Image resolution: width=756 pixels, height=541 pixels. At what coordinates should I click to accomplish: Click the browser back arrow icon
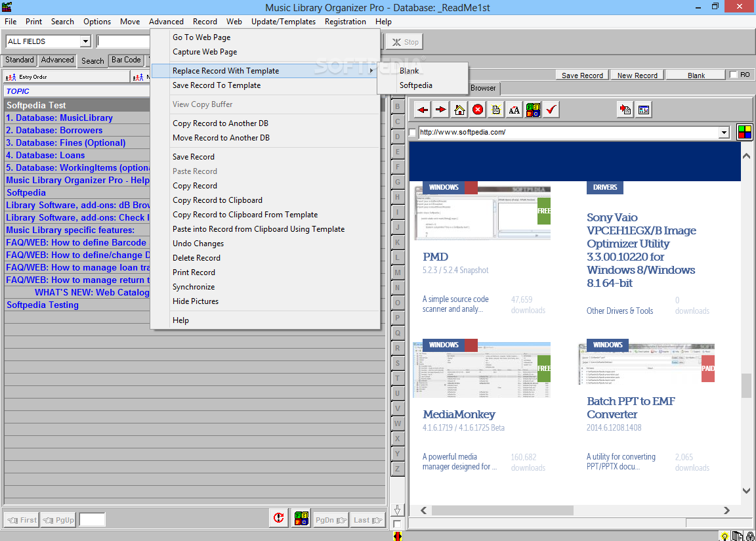(x=423, y=110)
